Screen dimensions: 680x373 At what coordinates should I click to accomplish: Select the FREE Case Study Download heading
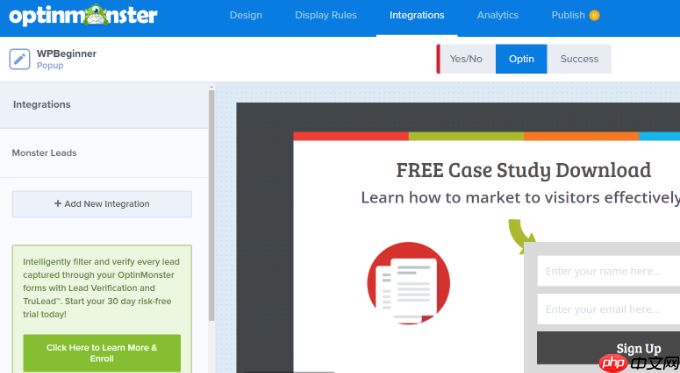tap(523, 170)
